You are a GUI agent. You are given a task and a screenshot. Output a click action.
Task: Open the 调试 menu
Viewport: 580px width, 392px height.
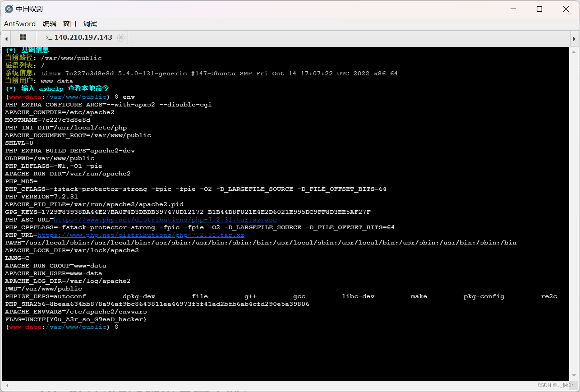(90, 23)
